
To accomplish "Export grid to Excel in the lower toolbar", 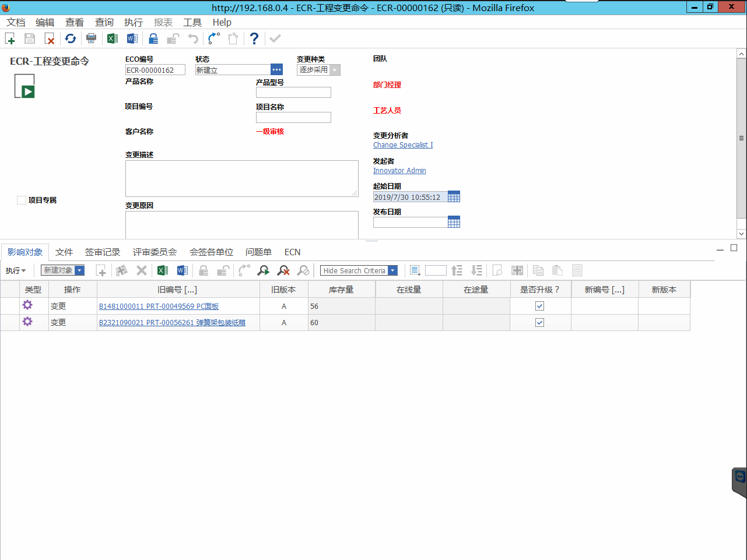I will coord(163,270).
